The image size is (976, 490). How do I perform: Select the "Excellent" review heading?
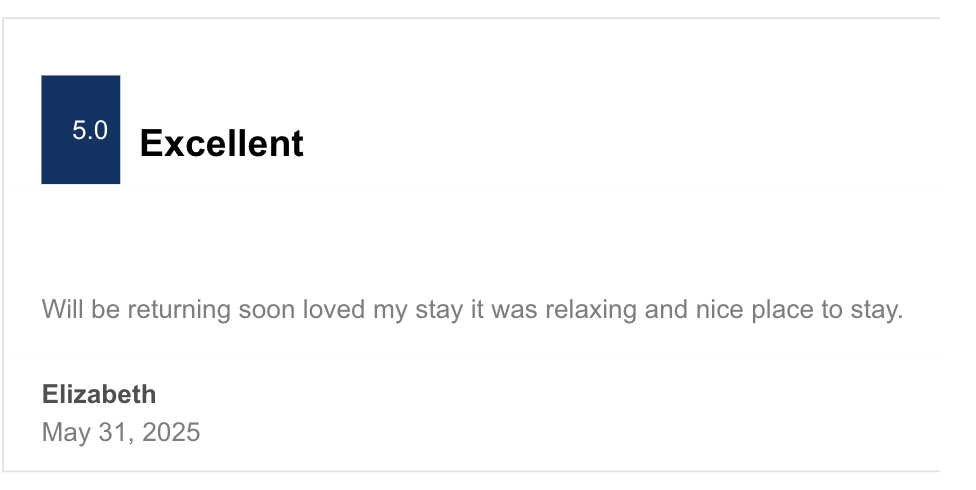pyautogui.click(x=222, y=143)
